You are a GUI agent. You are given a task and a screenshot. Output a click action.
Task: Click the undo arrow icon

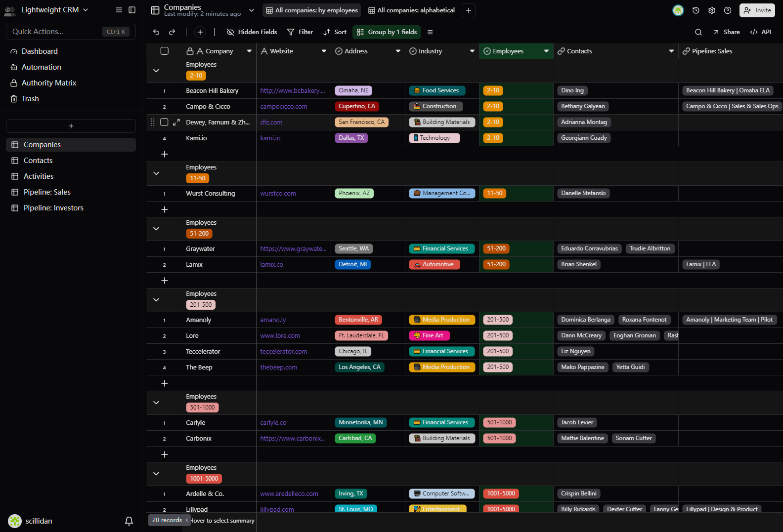pyautogui.click(x=156, y=32)
